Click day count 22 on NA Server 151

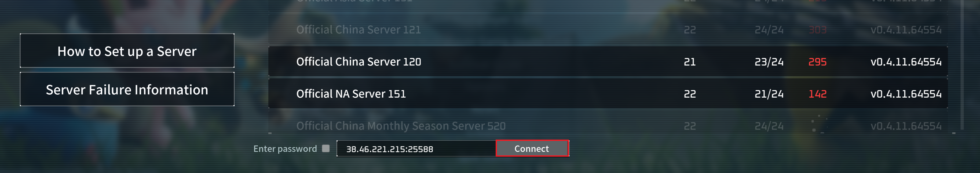[x=689, y=94]
